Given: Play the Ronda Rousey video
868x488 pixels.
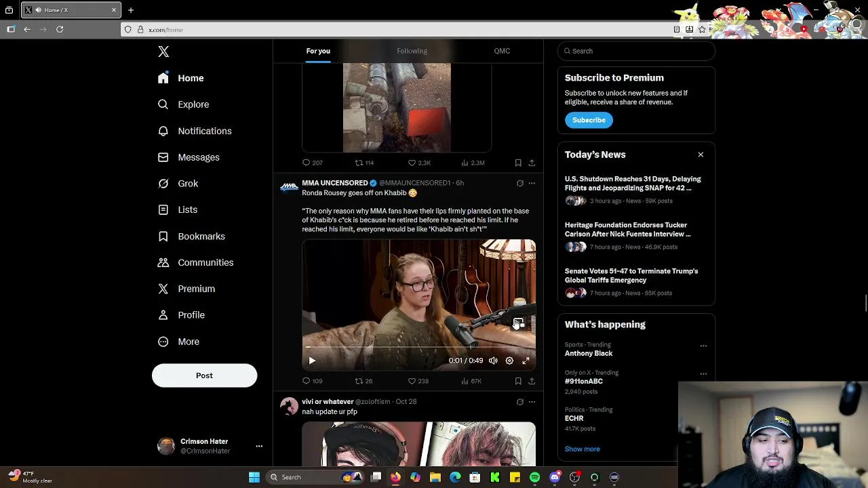Looking at the screenshot, I should 312,361.
